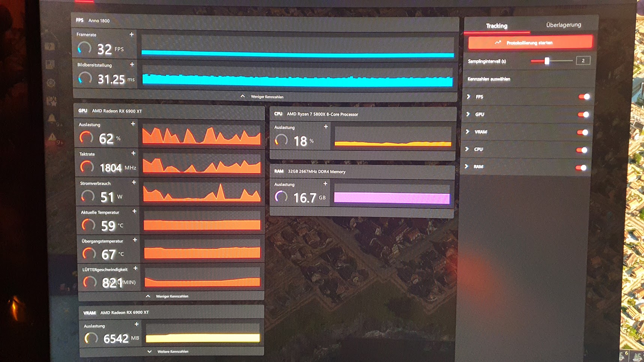Click the RAM Auslastung gauge dial

coord(281,197)
